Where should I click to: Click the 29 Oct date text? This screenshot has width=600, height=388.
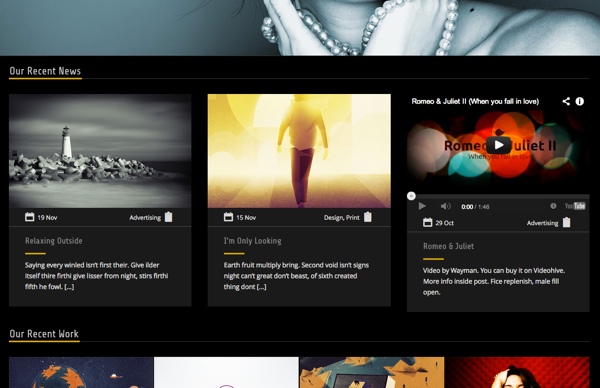pos(445,223)
